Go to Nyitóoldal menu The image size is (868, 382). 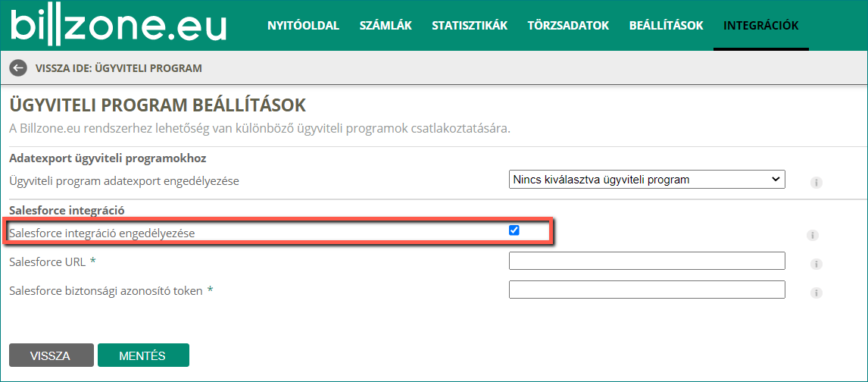pos(304,26)
